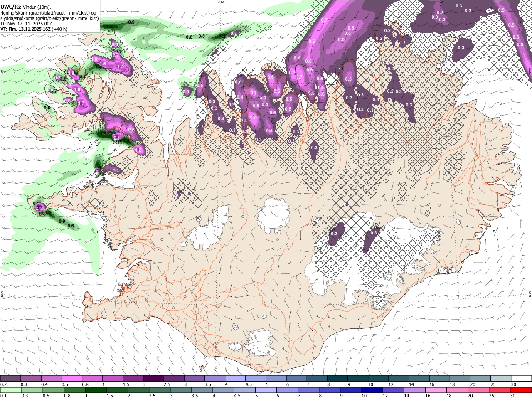Click the white Hofsjökull glacier in central Iceland

tap(273, 215)
